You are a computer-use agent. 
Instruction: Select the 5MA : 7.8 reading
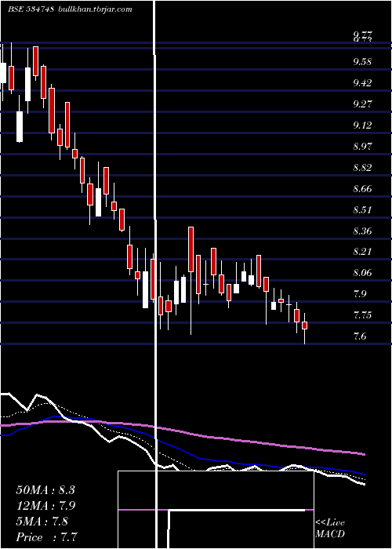pyautogui.click(x=42, y=522)
